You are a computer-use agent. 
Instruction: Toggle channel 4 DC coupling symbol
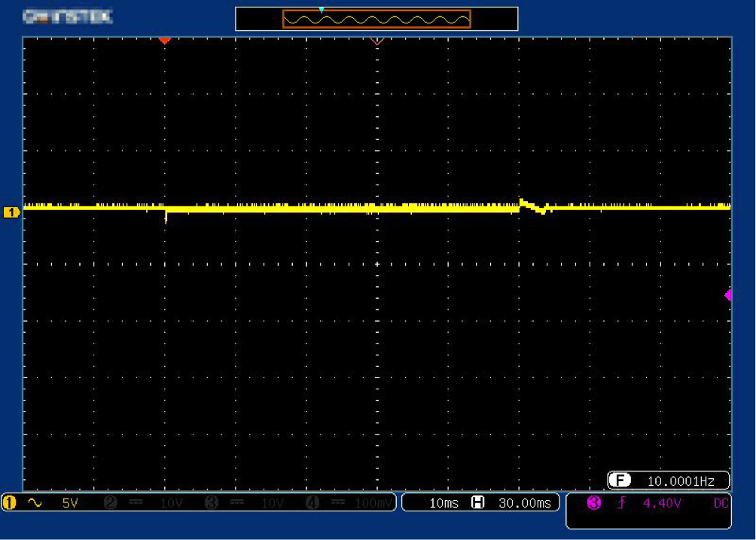click(337, 503)
